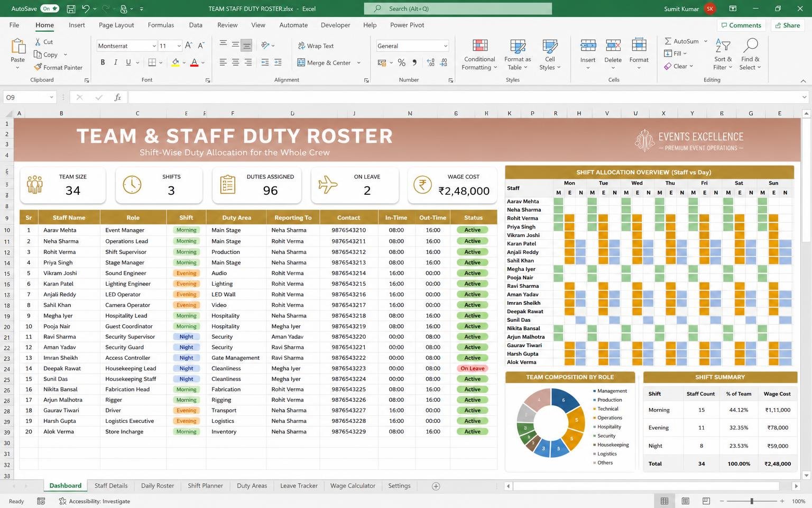The width and height of the screenshot is (812, 508).
Task: Select Normal view in status bar
Action: coord(665,501)
